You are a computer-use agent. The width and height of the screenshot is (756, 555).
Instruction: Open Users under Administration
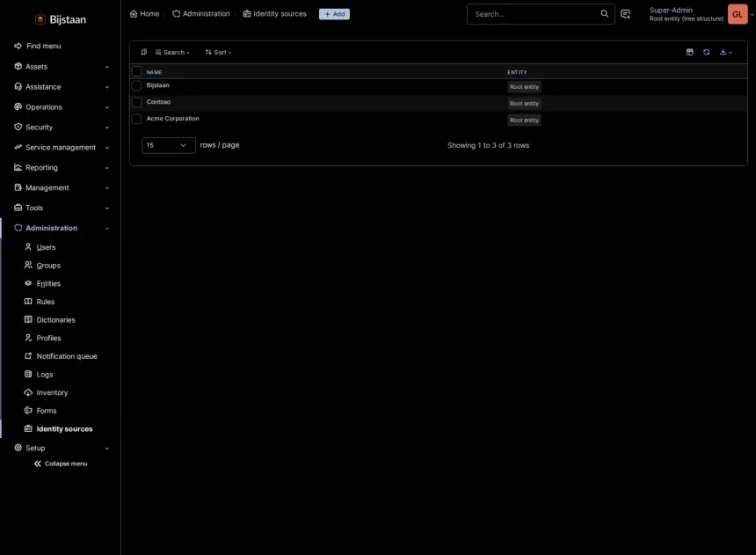(x=46, y=247)
